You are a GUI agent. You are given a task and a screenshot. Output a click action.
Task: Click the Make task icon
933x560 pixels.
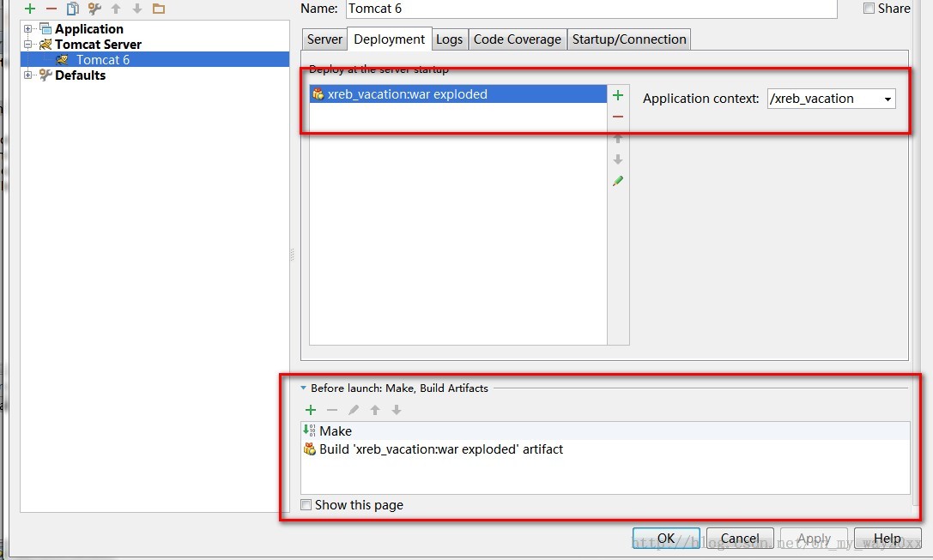[309, 431]
